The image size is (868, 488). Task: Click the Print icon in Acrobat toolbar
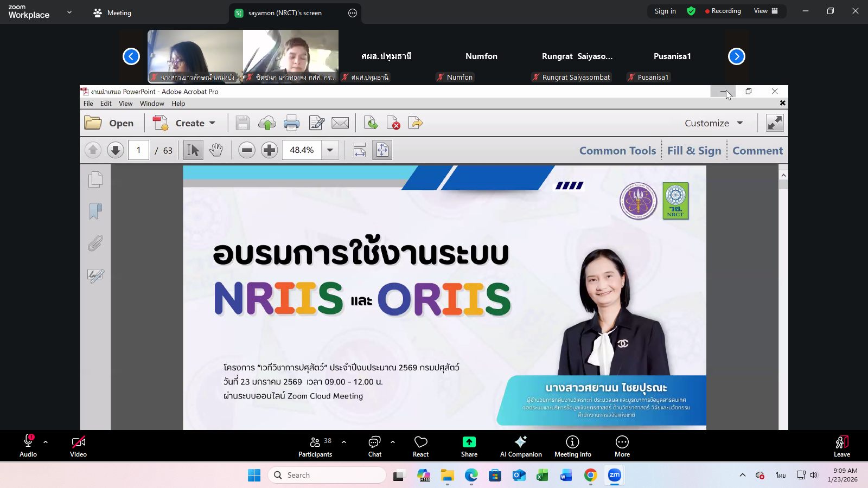[291, 123]
